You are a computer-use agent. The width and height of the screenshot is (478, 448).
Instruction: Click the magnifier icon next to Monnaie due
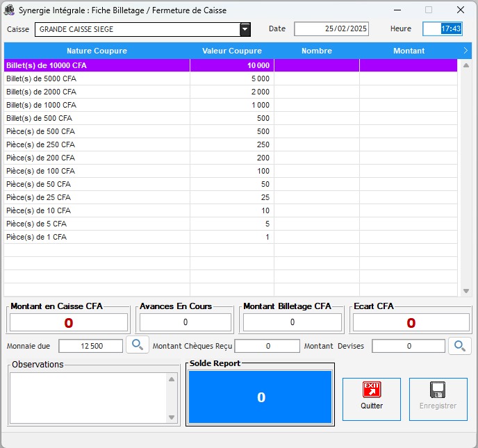(138, 345)
